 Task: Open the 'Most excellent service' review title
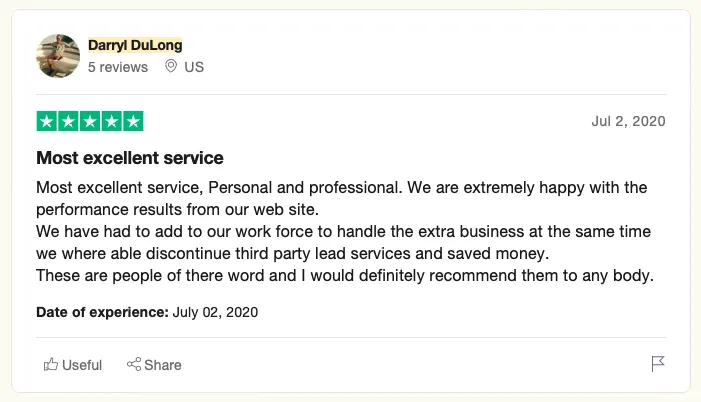(x=130, y=158)
